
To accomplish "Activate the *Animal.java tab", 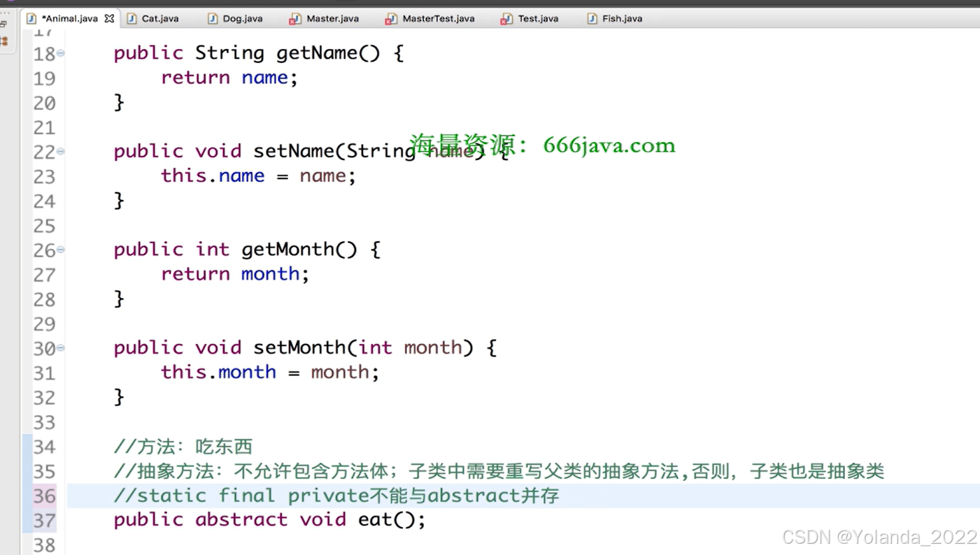I will 69,19.
